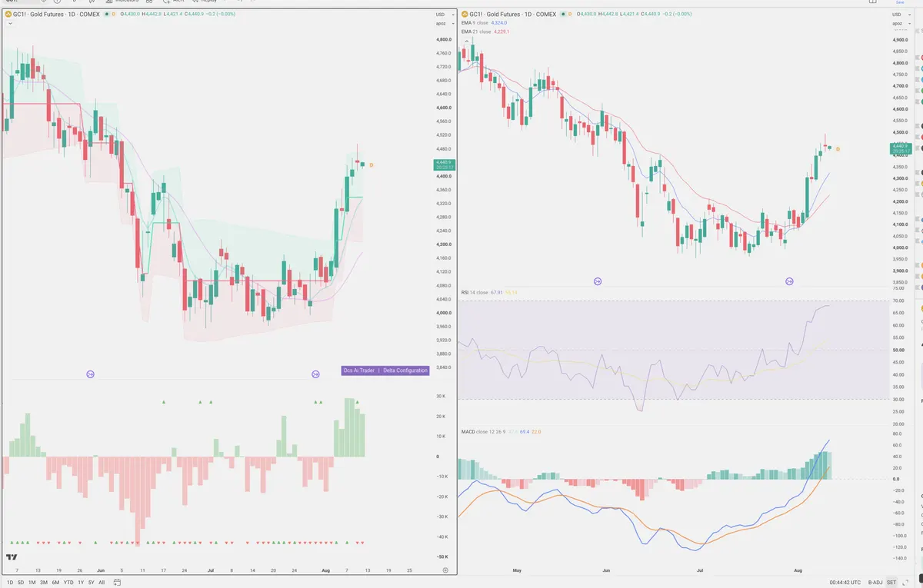Screen dimensions: 923x588
Task: Click the gold symbol icon in left chart title
Action: click(8, 14)
